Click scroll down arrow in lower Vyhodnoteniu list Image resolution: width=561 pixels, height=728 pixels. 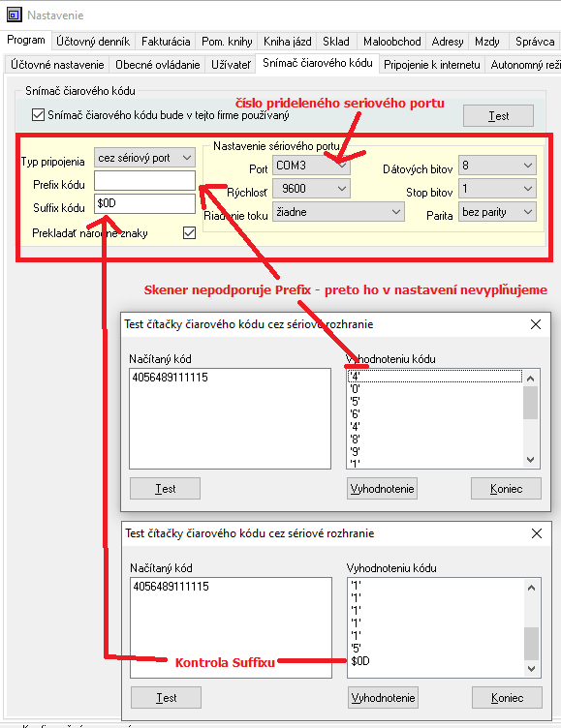point(531,669)
